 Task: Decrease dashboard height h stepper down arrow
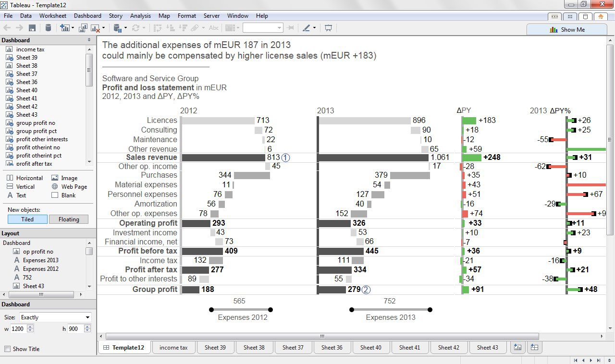click(x=87, y=331)
